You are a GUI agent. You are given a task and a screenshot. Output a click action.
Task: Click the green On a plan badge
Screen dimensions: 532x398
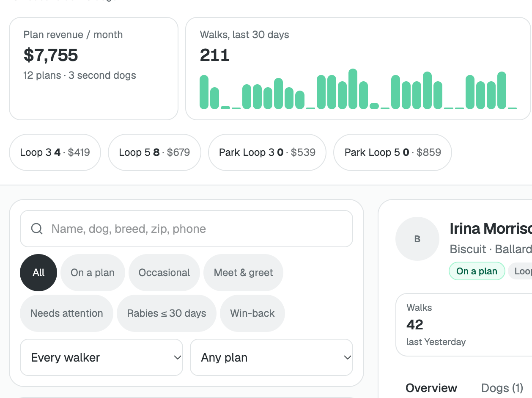point(477,271)
